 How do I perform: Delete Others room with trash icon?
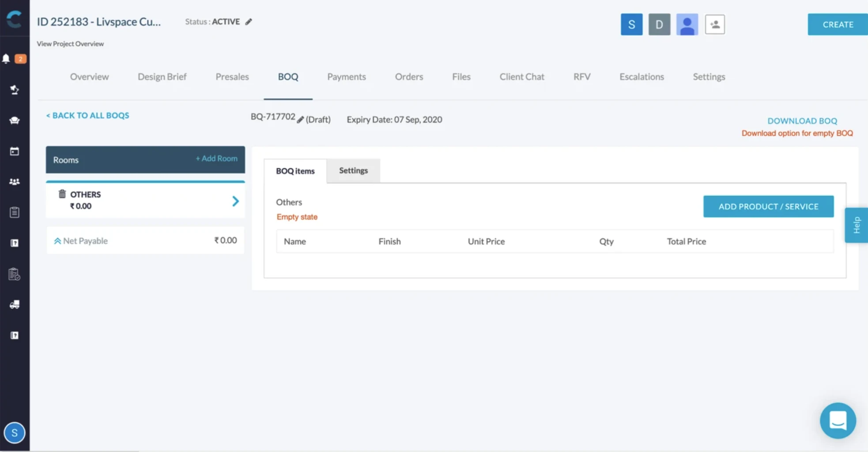tap(62, 194)
